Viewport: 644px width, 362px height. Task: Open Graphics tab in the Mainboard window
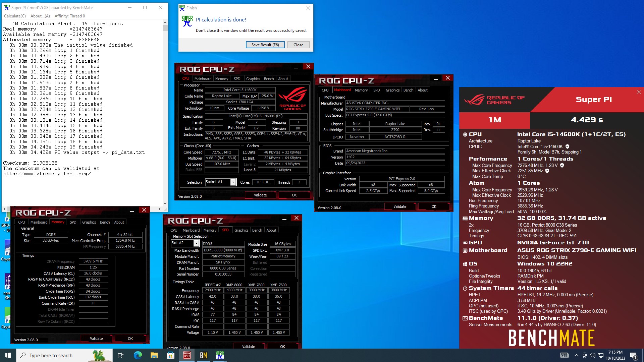(x=392, y=90)
